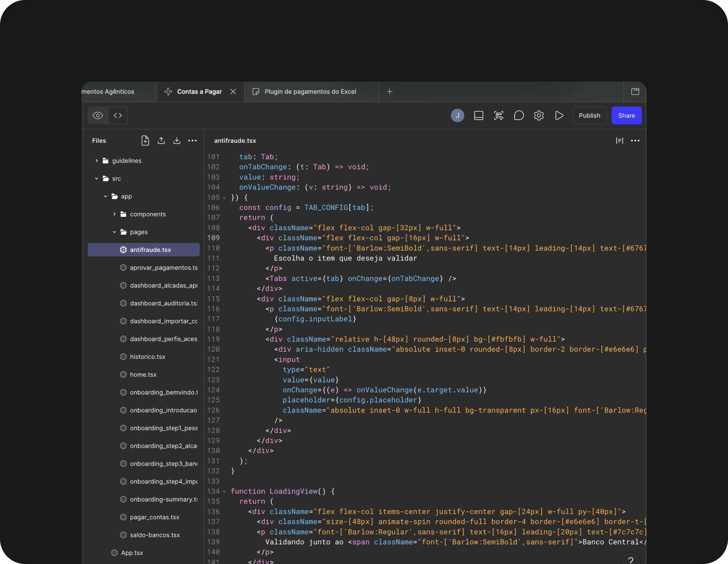Click the download icon in Files header
Screen dimensions: 728x564
[x=177, y=140]
